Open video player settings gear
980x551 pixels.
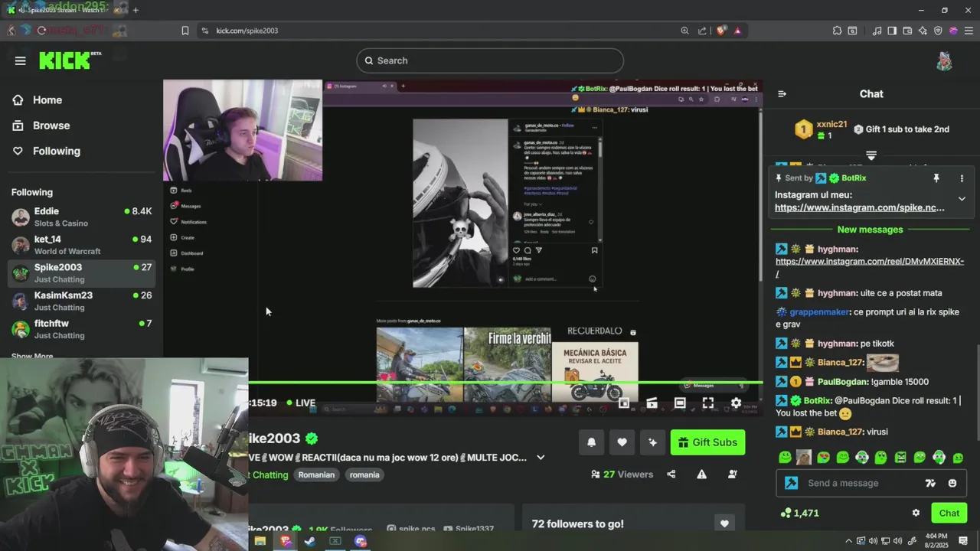pyautogui.click(x=736, y=403)
